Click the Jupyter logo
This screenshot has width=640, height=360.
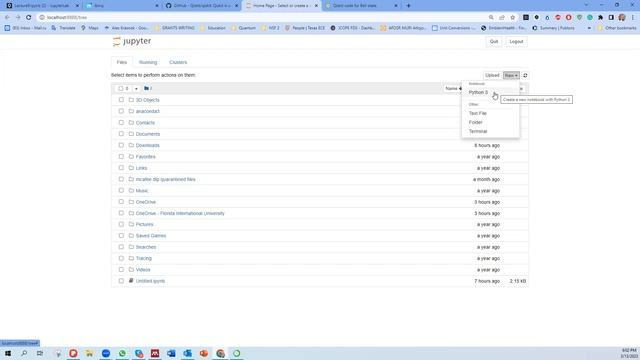point(132,41)
